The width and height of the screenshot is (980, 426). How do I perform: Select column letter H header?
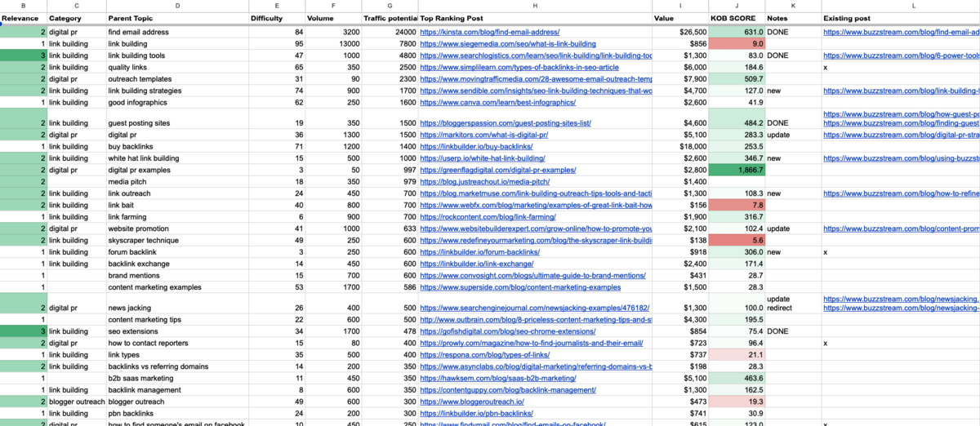coord(534,6)
